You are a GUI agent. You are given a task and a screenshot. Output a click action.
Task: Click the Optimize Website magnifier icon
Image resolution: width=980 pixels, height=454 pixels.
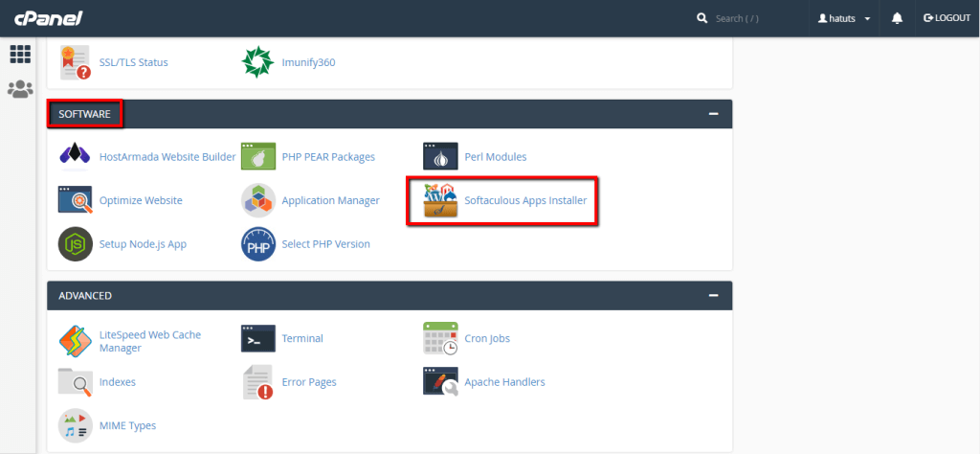(75, 200)
